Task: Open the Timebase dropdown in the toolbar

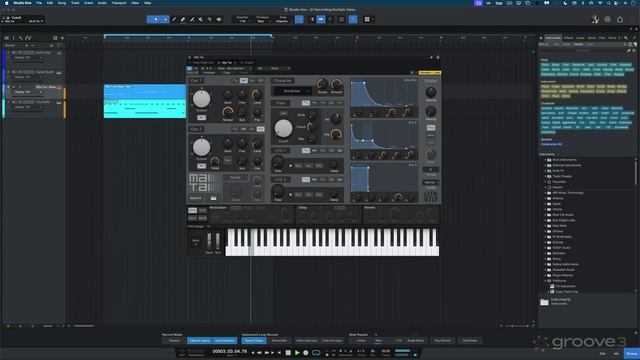Action: (x=262, y=19)
